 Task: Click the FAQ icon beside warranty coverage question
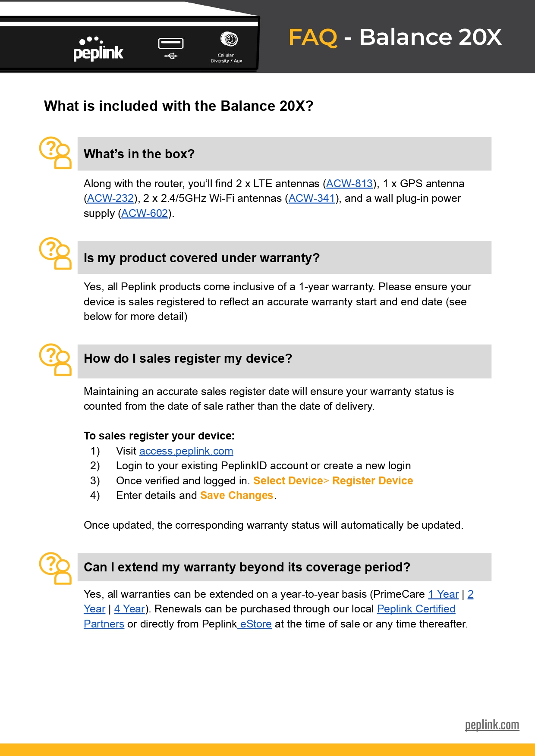[x=56, y=253]
